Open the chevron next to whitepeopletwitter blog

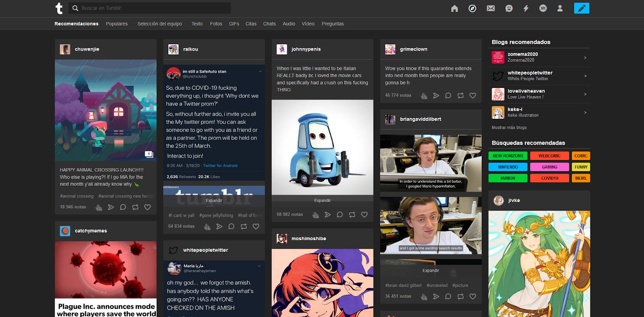(x=585, y=76)
